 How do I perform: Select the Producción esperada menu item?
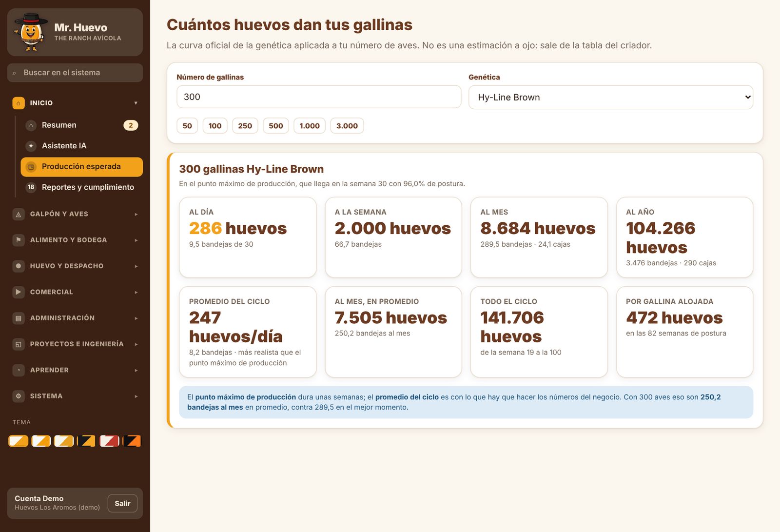coord(82,167)
